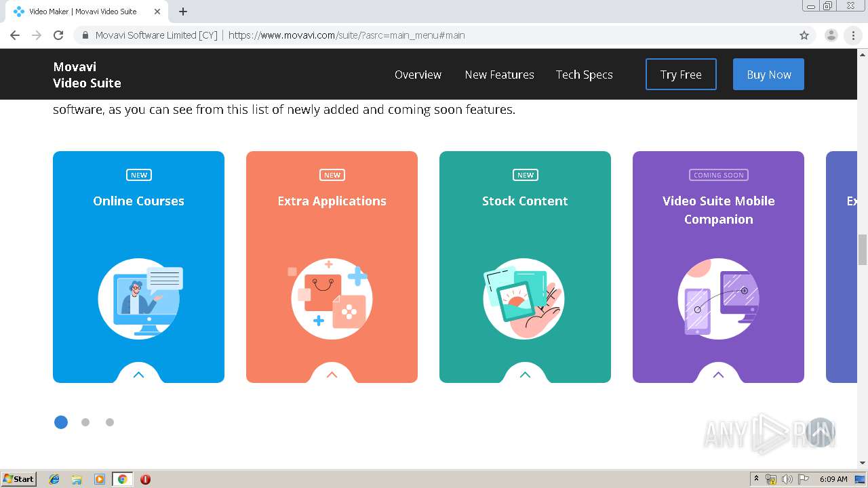The height and width of the screenshot is (488, 868).
Task: Click the scroll-to-top round arrow button
Action: coord(821,432)
